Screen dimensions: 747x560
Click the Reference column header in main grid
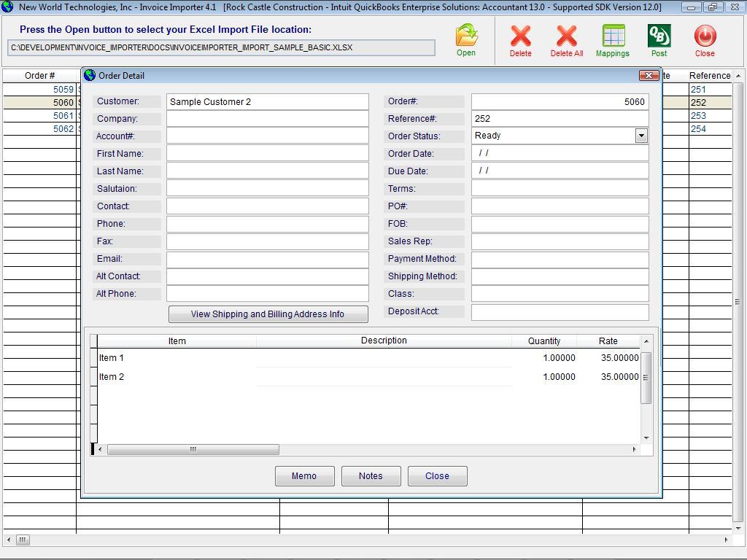pos(710,76)
